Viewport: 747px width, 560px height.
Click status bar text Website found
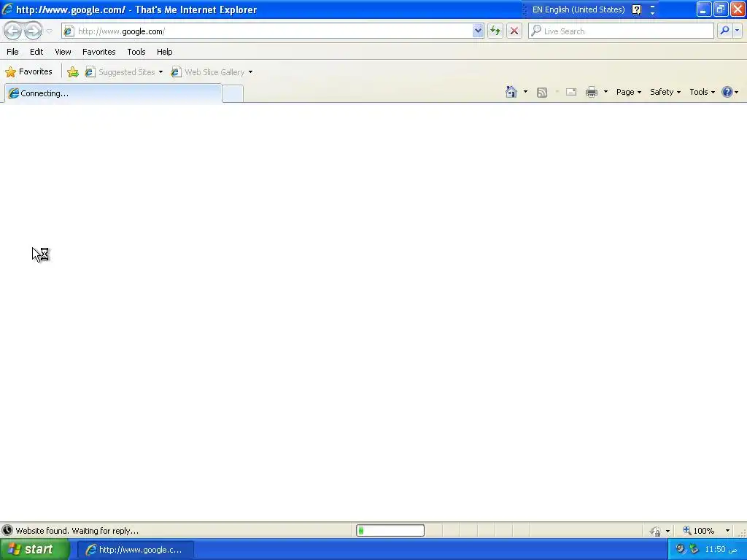pos(77,531)
